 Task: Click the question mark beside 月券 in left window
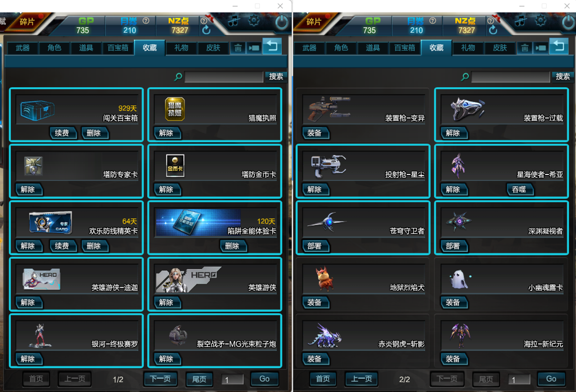[146, 21]
